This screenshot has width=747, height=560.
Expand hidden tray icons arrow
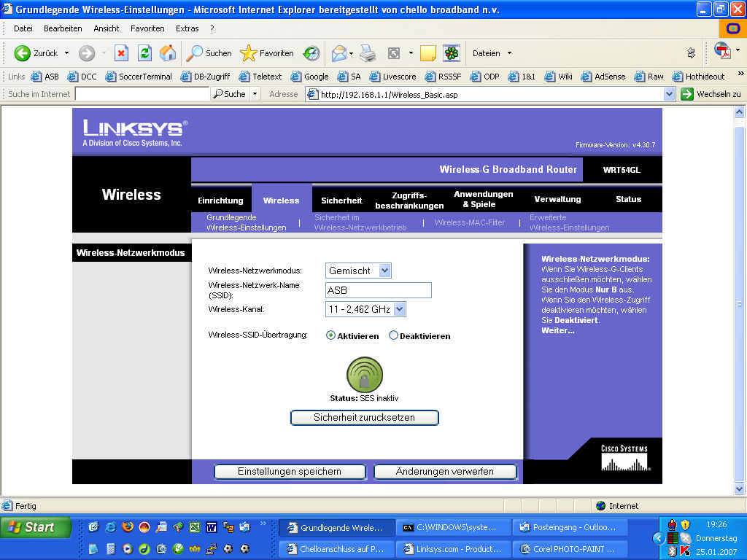point(659,538)
